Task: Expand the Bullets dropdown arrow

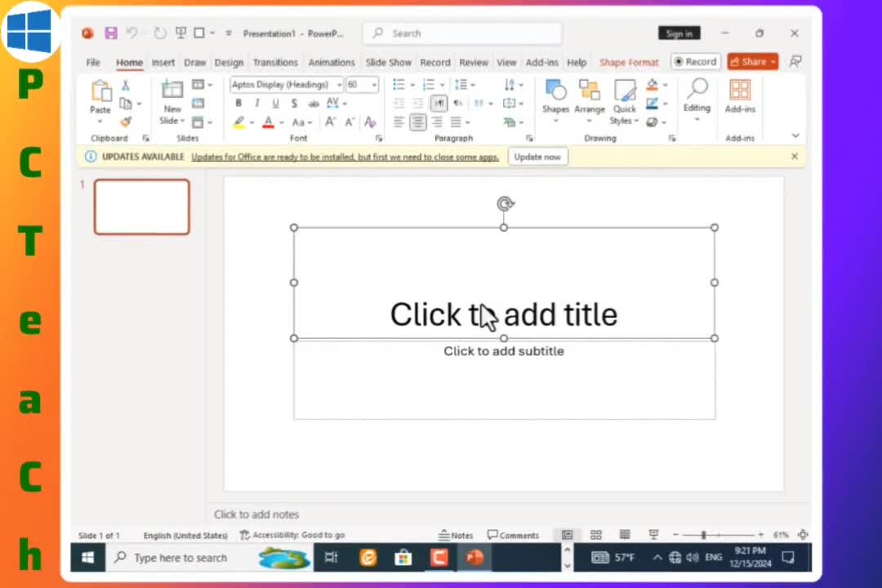Action: (x=412, y=85)
